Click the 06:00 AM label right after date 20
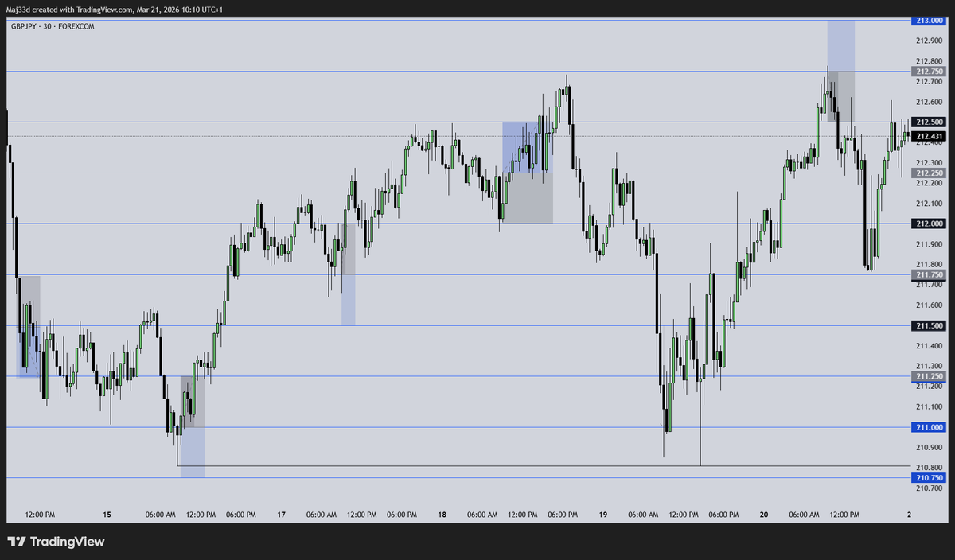955x560 pixels. pos(804,515)
